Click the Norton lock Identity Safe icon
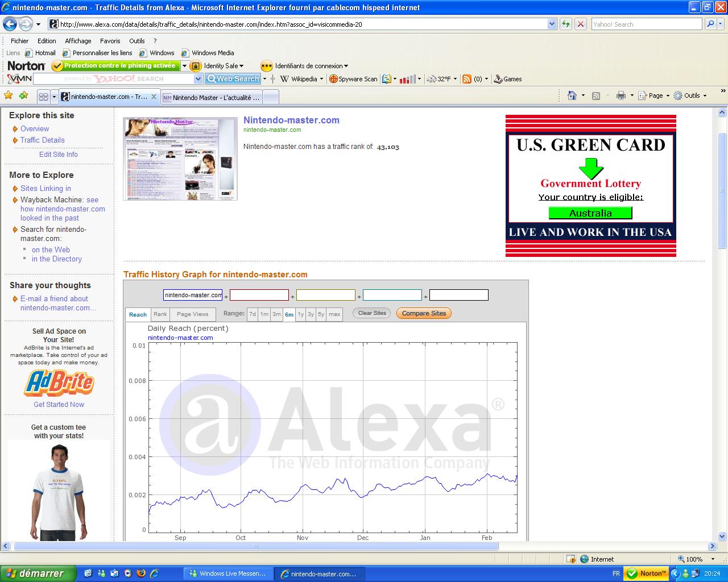The image size is (728, 582). (196, 66)
